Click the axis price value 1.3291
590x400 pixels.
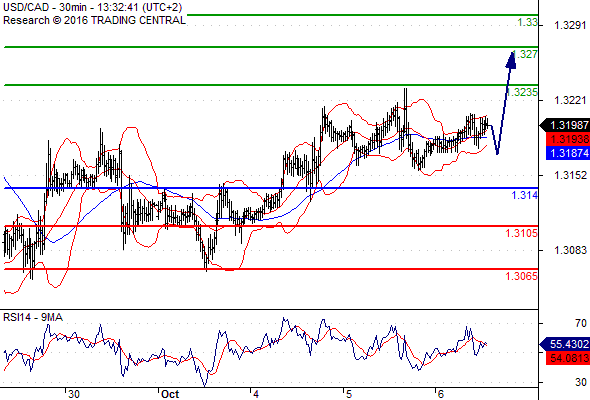click(x=570, y=26)
